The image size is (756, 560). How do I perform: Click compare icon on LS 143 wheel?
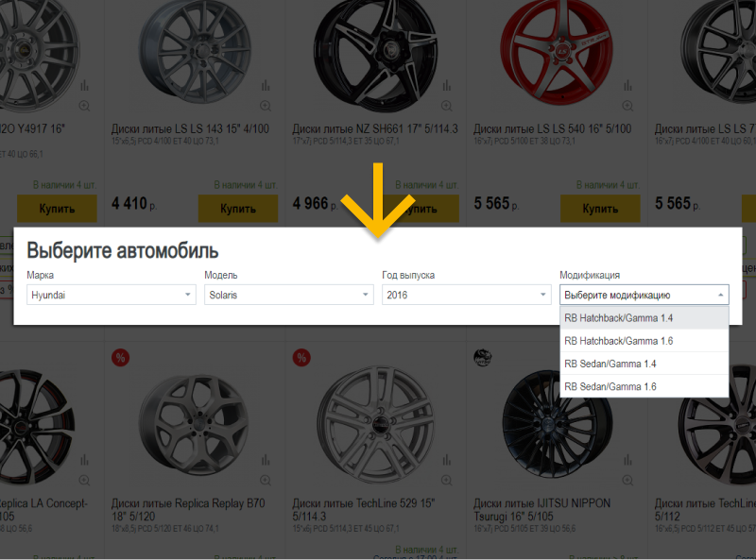(x=266, y=84)
